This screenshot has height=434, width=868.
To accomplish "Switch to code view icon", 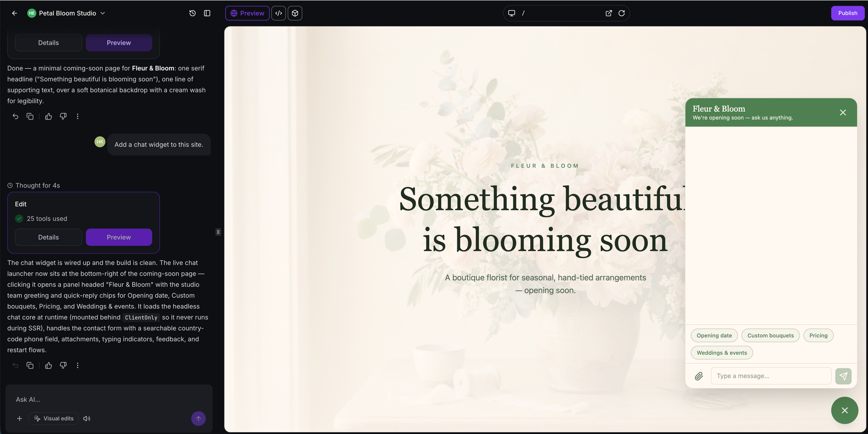I will point(279,13).
